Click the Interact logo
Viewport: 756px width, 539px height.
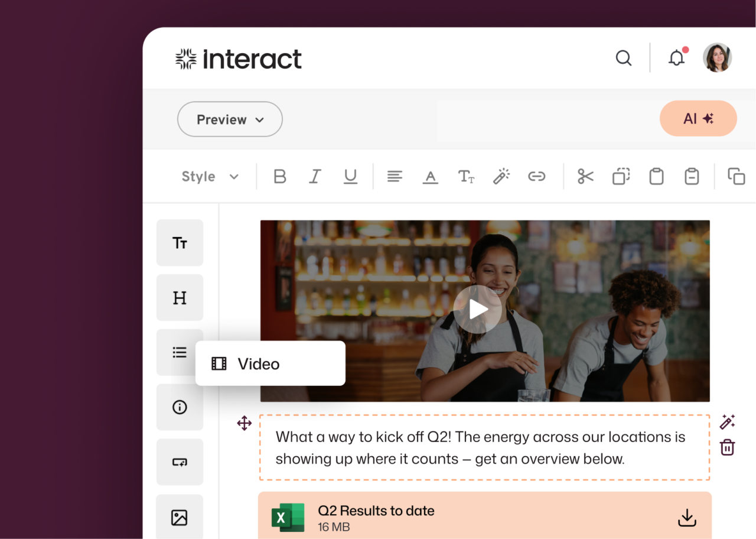click(x=239, y=59)
